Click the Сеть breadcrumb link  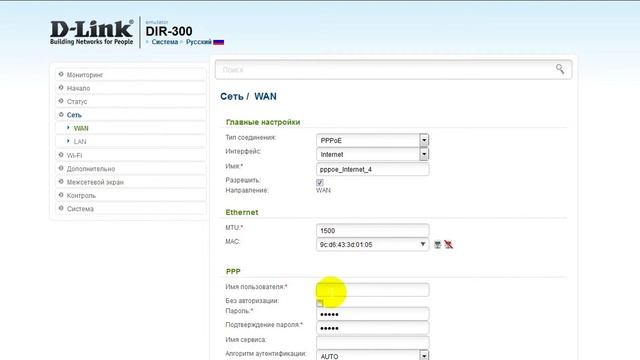[x=232, y=97]
